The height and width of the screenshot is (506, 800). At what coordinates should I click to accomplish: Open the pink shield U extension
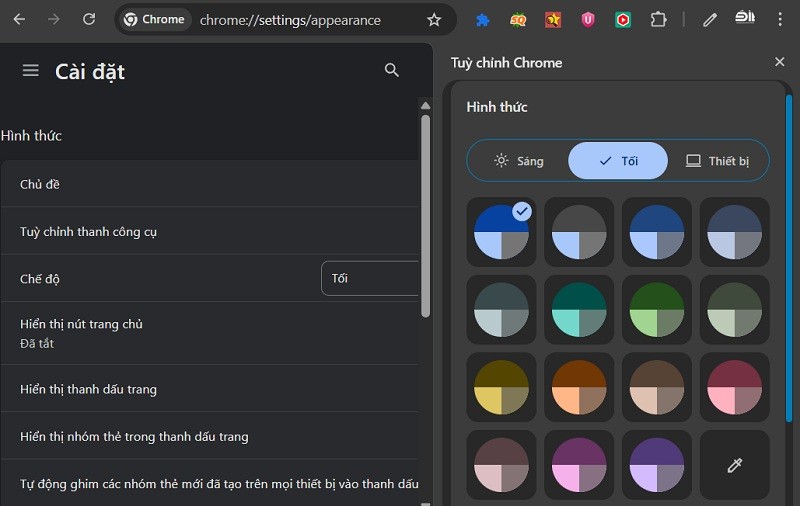click(588, 20)
